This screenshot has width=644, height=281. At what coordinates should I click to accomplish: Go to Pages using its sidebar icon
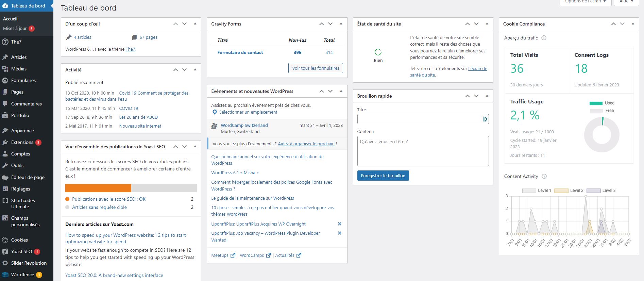[5, 92]
